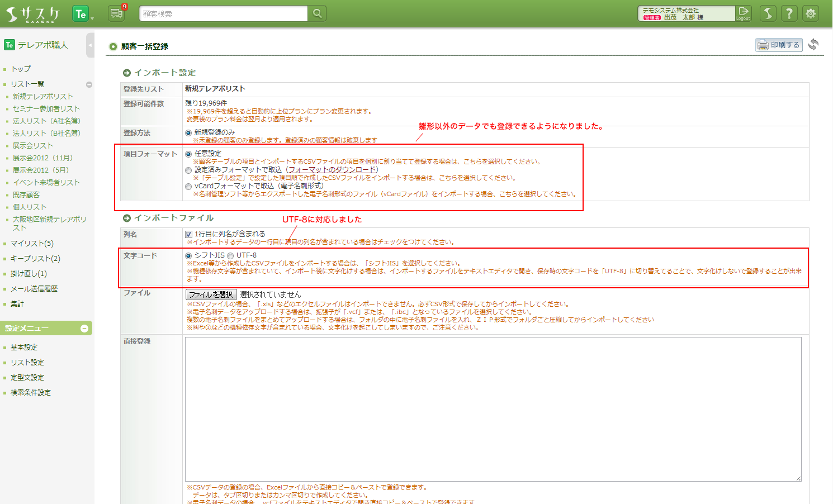Open the help question mark icon

pos(789,13)
